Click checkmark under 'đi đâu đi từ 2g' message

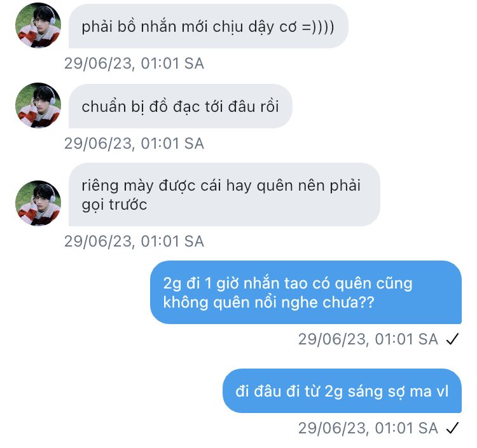452,428
